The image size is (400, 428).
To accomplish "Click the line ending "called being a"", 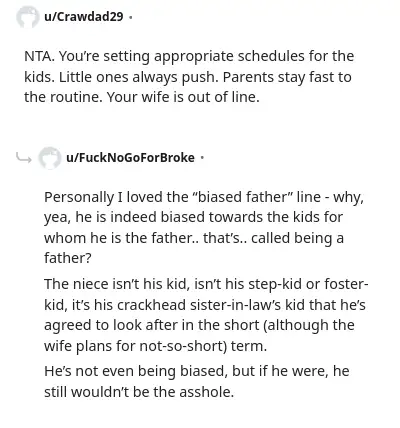I will pyautogui.click(x=194, y=238).
